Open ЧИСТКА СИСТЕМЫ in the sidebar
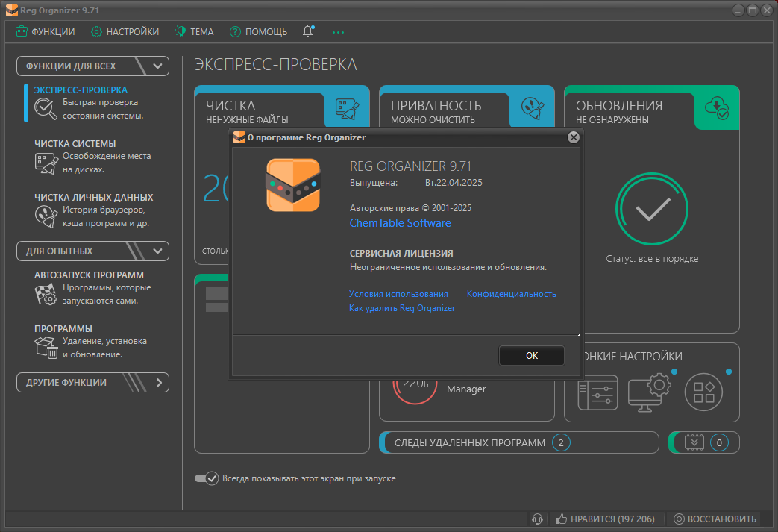The height and width of the screenshot is (532, 778). pyautogui.click(x=75, y=144)
